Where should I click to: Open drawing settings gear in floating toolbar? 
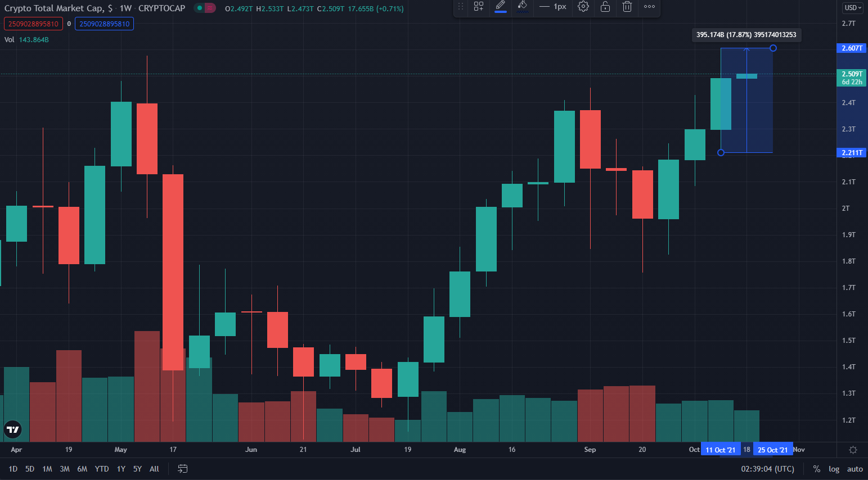pos(583,7)
